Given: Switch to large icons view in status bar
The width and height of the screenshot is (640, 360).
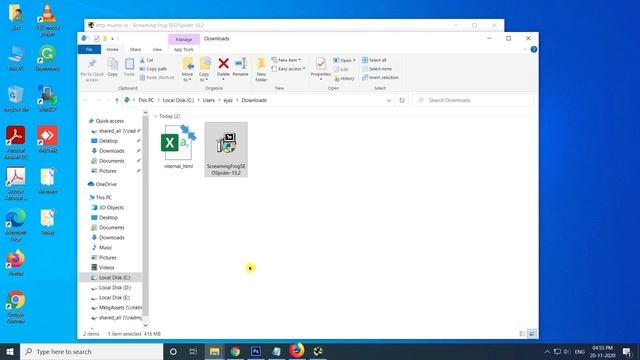Looking at the screenshot, I should click(532, 334).
